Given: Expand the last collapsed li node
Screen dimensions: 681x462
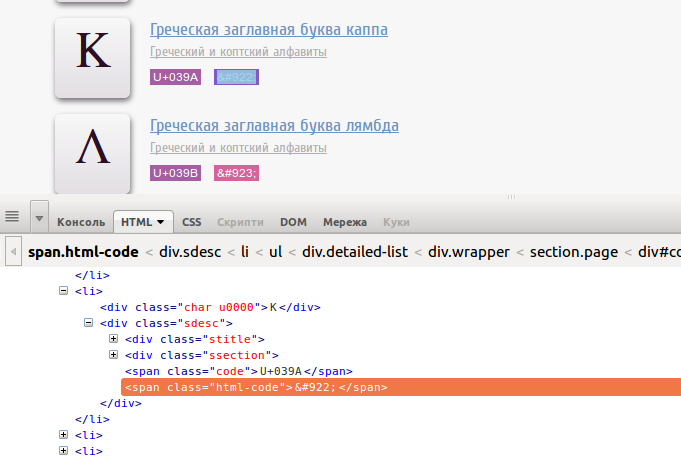Looking at the screenshot, I should tap(63, 451).
